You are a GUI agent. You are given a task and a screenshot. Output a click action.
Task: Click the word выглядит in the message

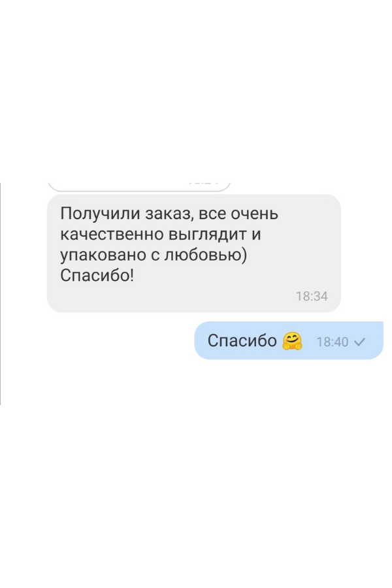point(208,235)
